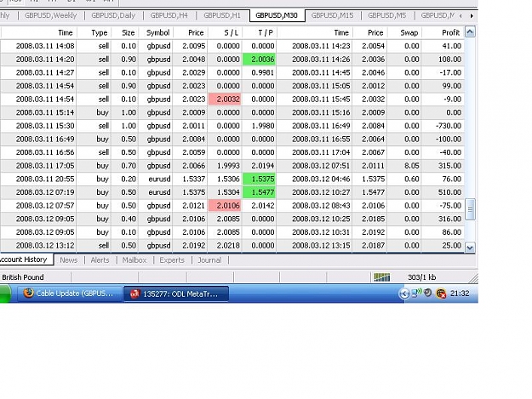Image resolution: width=532 pixels, height=399 pixels.
Task: Click the connection status bars icon
Action: tap(382, 277)
